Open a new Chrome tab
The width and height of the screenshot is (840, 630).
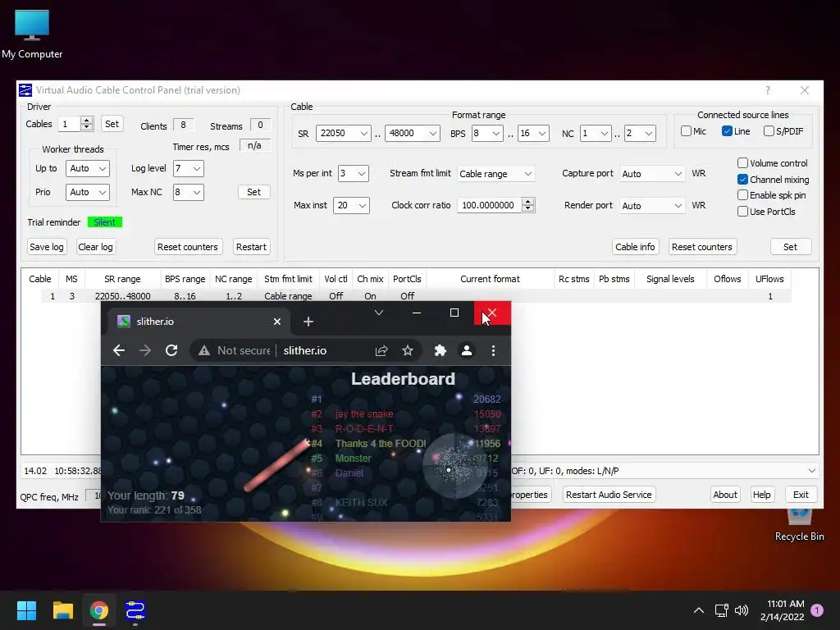pos(308,322)
